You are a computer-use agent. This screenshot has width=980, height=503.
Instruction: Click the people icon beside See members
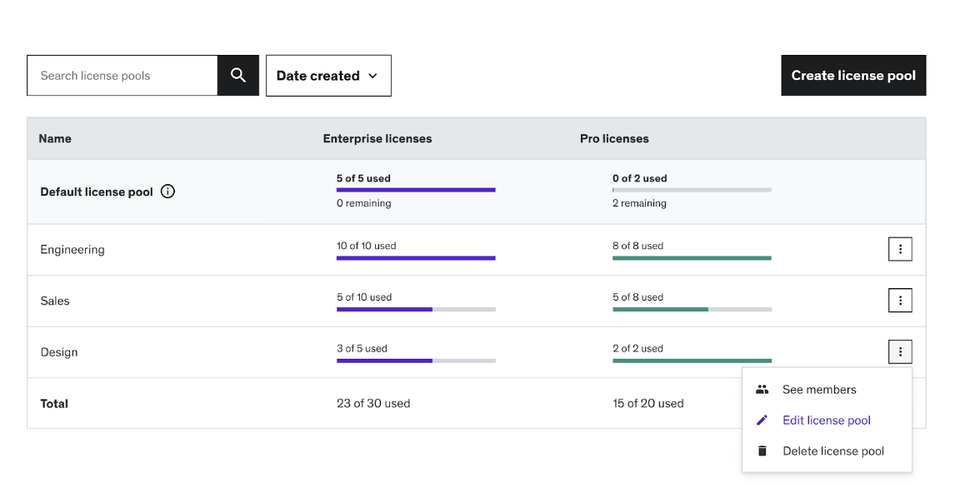point(762,390)
